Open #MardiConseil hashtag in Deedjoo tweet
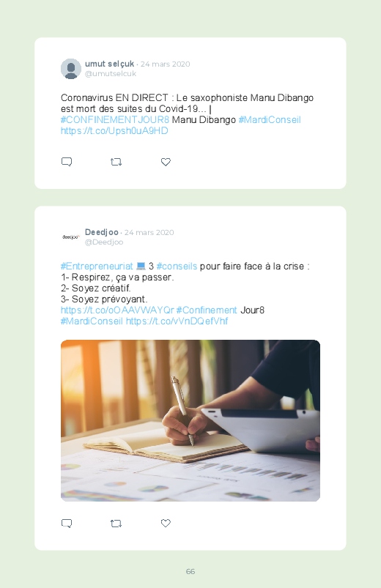 click(x=92, y=321)
